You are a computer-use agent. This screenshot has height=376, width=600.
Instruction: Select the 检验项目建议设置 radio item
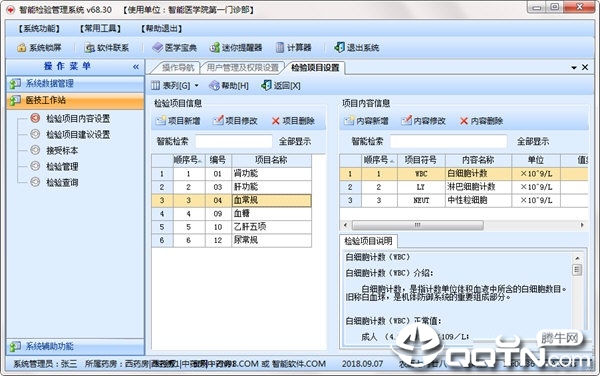[35, 134]
